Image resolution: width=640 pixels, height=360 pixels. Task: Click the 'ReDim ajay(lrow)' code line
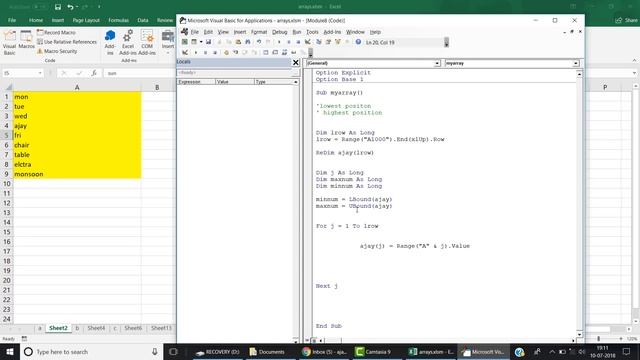coord(344,153)
